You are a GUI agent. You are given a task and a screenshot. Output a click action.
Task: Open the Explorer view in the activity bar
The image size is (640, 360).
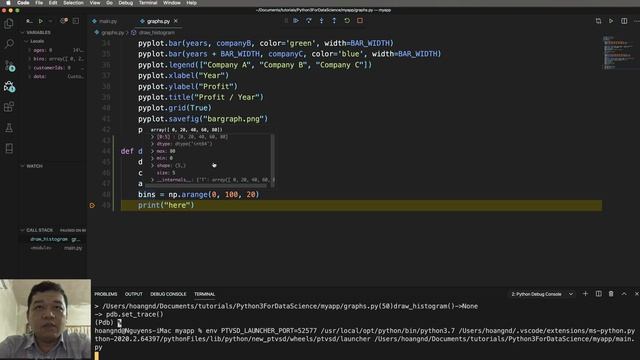(9, 24)
